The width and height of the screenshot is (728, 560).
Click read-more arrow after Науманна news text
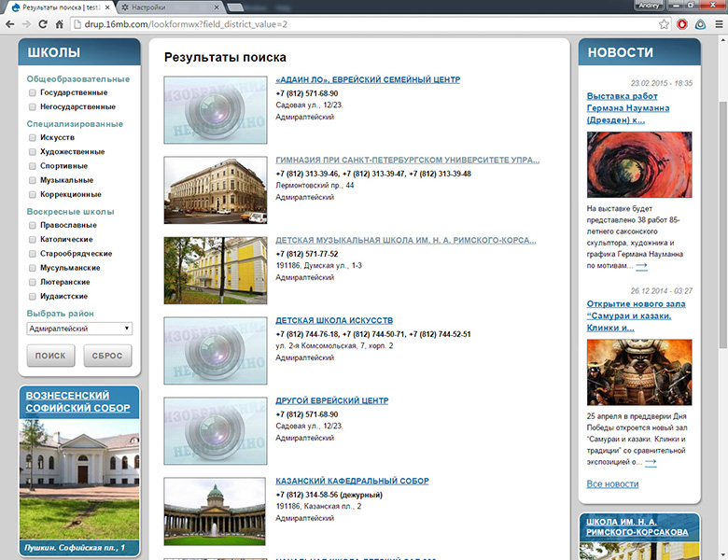[641, 266]
